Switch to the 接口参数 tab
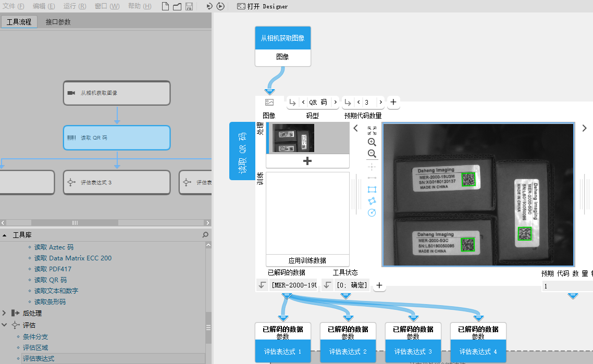The height and width of the screenshot is (364, 593). tap(58, 22)
